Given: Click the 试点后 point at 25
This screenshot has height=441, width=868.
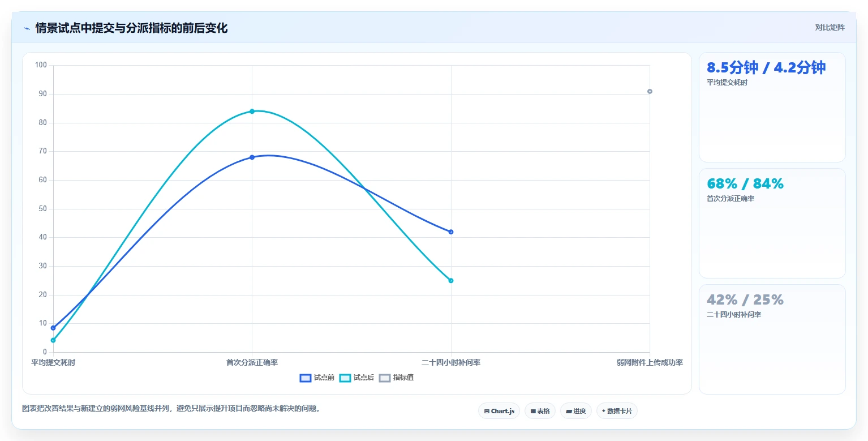Looking at the screenshot, I should (451, 280).
